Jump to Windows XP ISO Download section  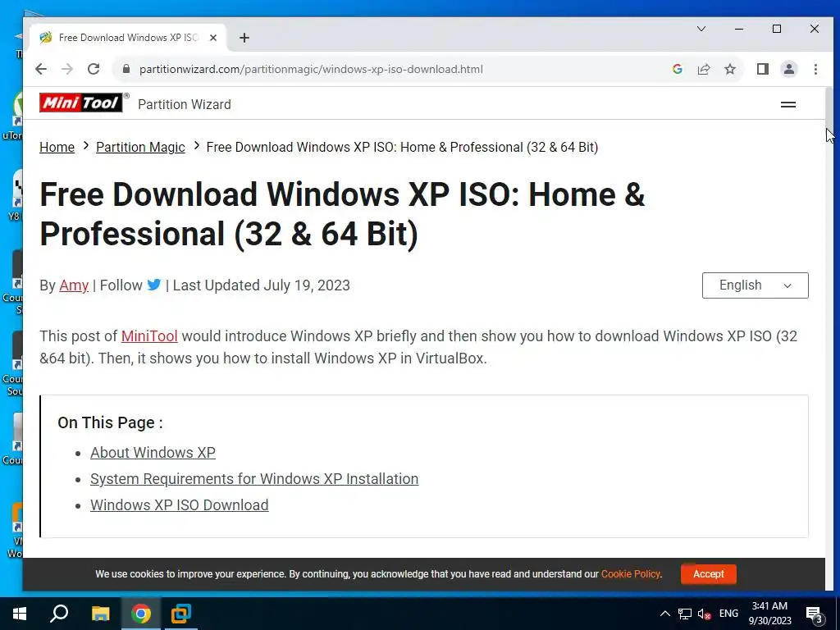179,504
